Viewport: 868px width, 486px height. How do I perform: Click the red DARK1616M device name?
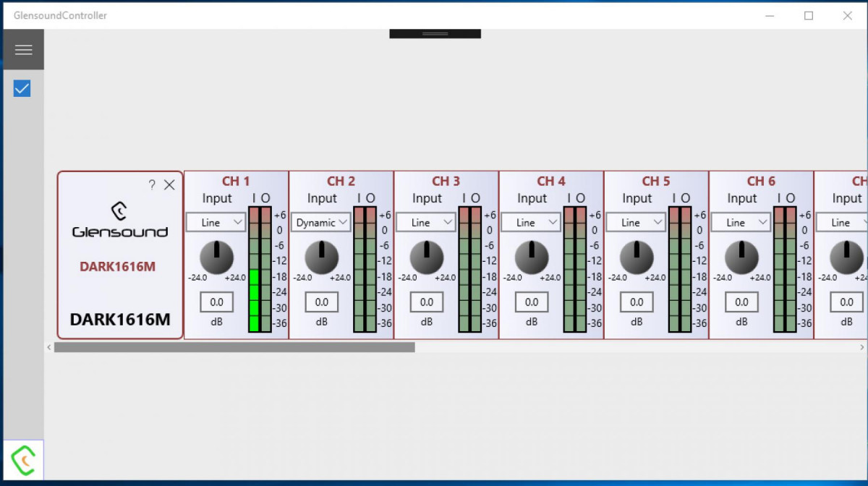coord(117,267)
